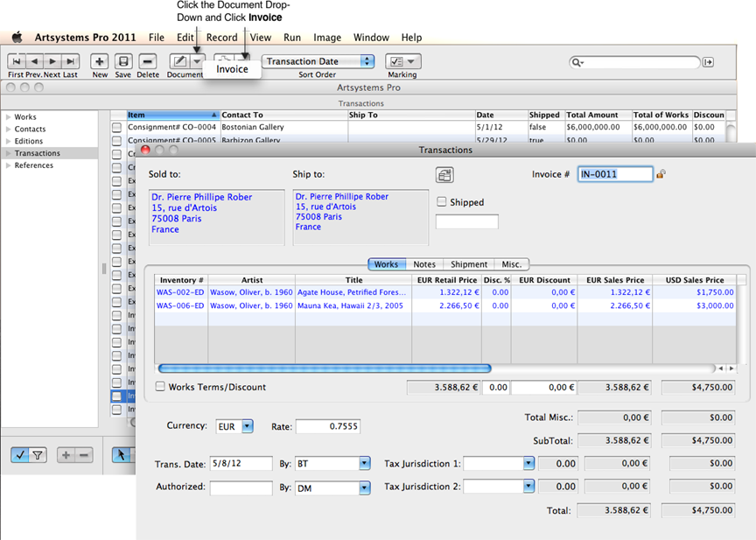Go to the Next record
The height and width of the screenshot is (540, 756).
[52, 62]
